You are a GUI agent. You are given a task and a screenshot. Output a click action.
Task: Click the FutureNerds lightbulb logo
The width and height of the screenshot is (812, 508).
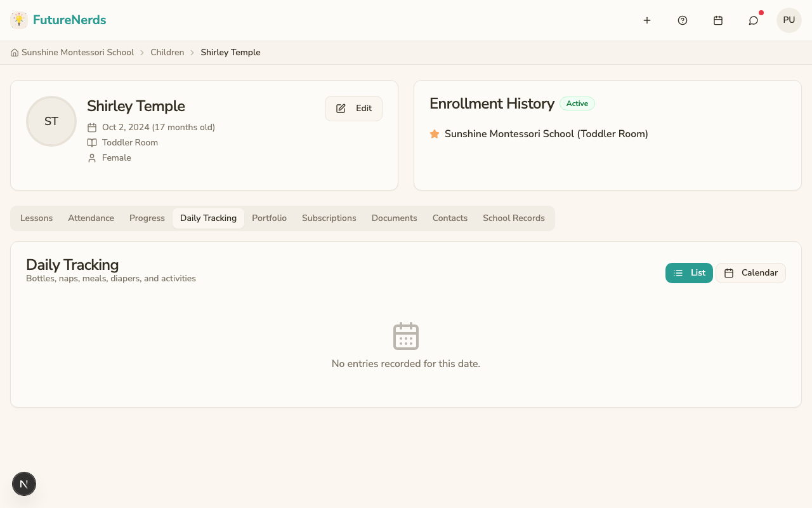coord(19,20)
